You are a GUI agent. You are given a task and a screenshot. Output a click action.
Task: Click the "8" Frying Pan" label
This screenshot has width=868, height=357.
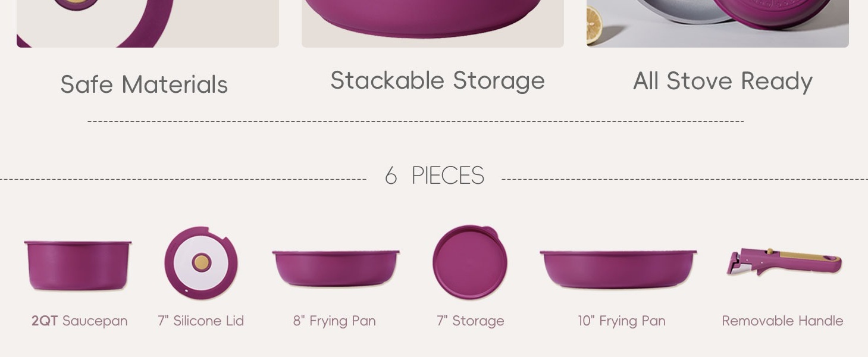334,321
